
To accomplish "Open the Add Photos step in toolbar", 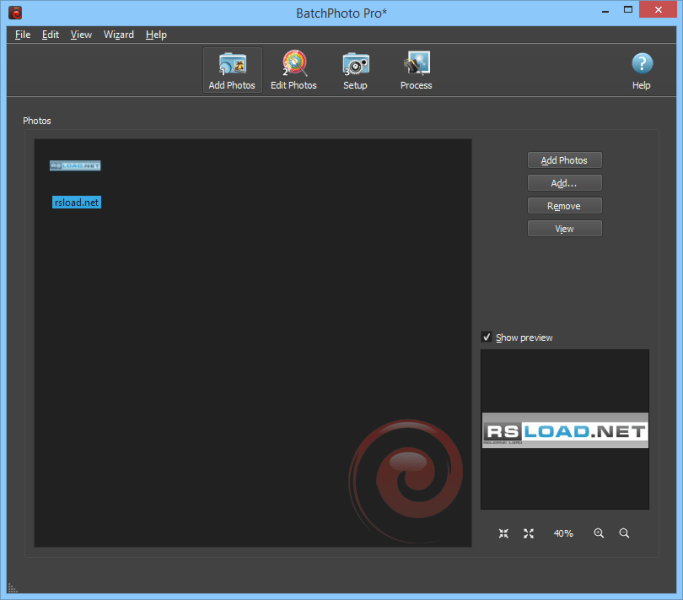I will tap(232, 70).
